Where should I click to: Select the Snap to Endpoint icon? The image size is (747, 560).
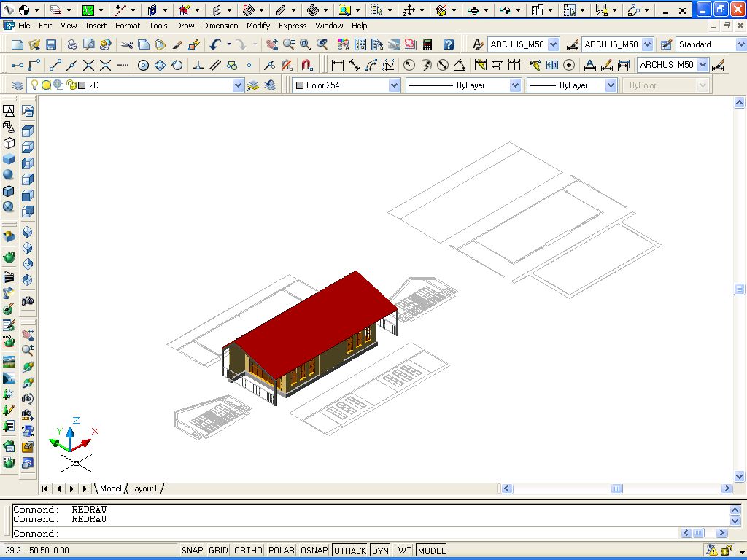55,65
